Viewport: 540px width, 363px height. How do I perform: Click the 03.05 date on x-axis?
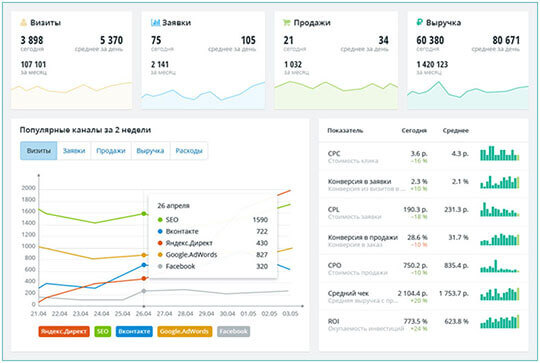290,314
